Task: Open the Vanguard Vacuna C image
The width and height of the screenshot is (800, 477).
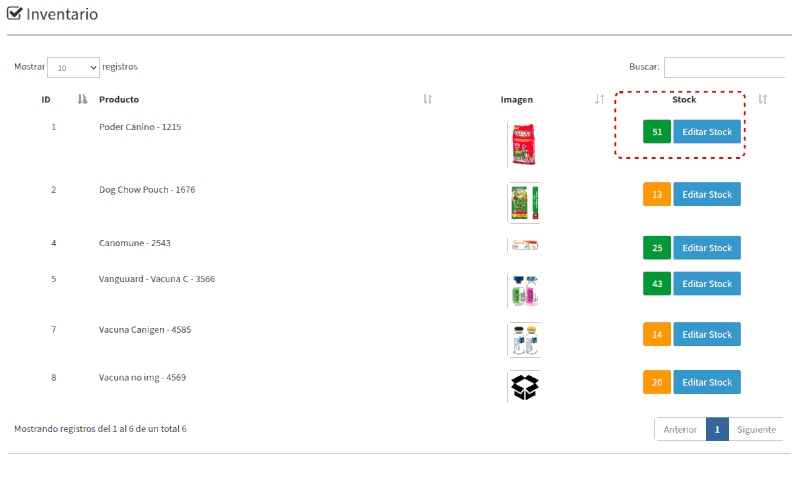Action: pyautogui.click(x=524, y=289)
